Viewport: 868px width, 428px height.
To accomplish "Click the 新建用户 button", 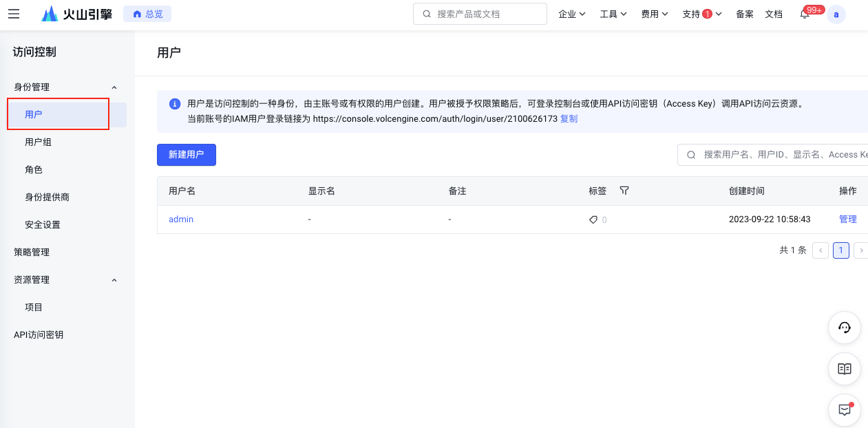I will (x=187, y=155).
